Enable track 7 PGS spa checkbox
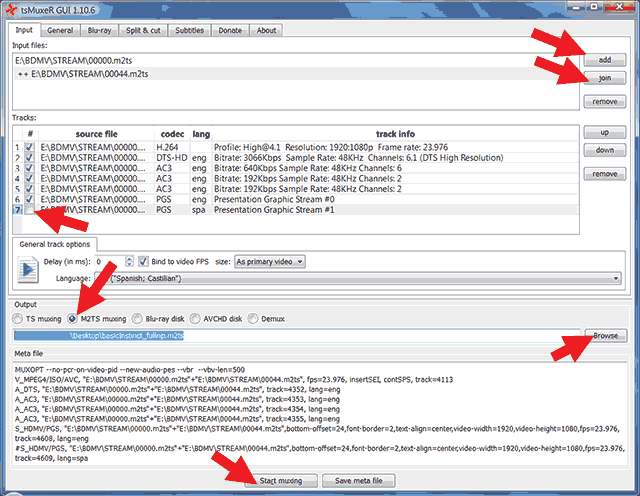Screen dimensions: 640x496 29,210
